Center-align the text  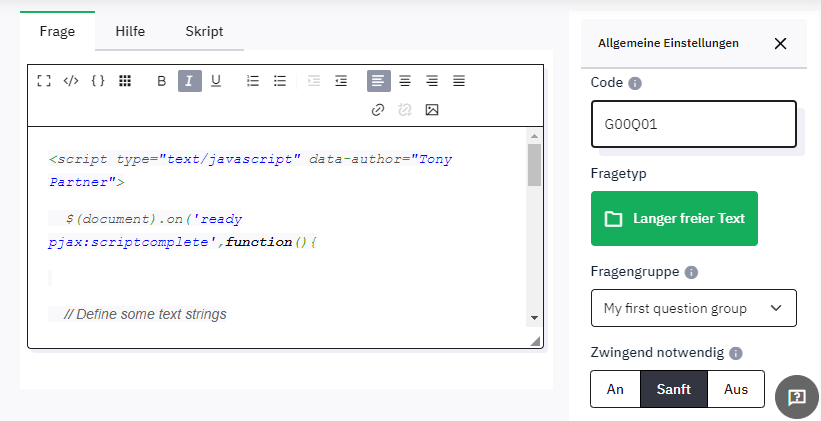(405, 81)
